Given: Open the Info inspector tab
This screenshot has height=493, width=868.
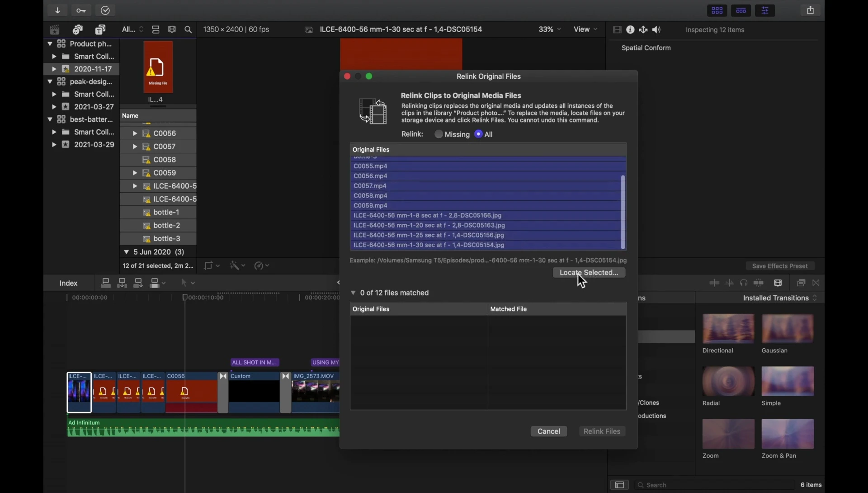Looking at the screenshot, I should tap(631, 30).
